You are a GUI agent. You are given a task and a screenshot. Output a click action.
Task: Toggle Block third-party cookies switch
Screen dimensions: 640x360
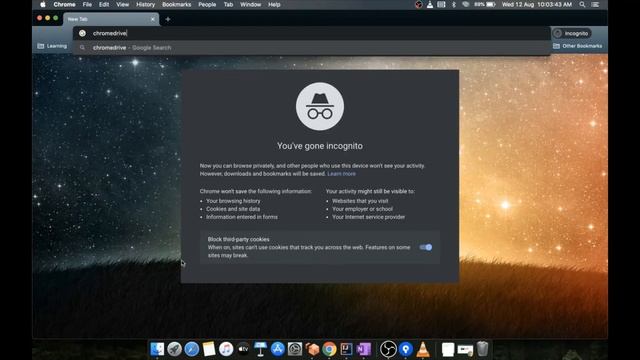click(x=426, y=247)
